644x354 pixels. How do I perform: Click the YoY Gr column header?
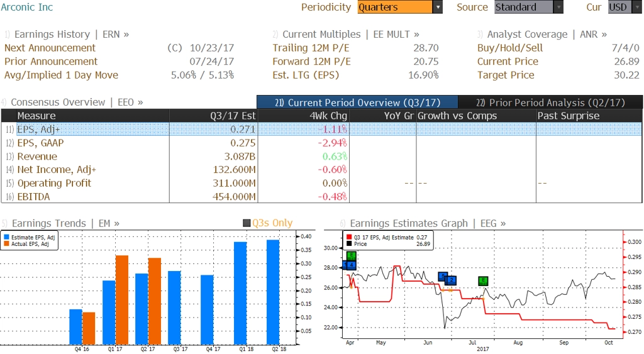(x=382, y=116)
